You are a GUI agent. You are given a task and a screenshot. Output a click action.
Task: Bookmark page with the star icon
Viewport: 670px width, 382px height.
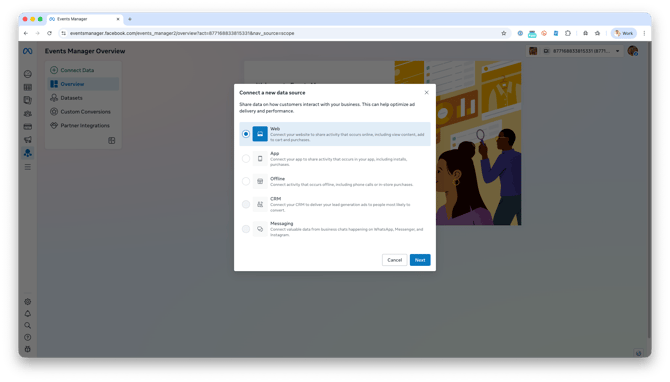[504, 33]
